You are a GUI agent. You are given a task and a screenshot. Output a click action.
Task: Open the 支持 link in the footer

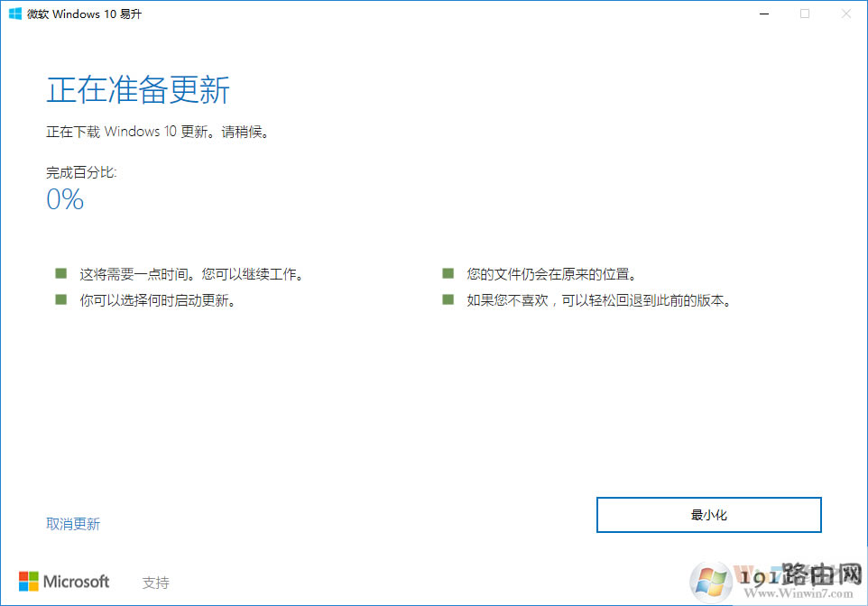pyautogui.click(x=155, y=583)
